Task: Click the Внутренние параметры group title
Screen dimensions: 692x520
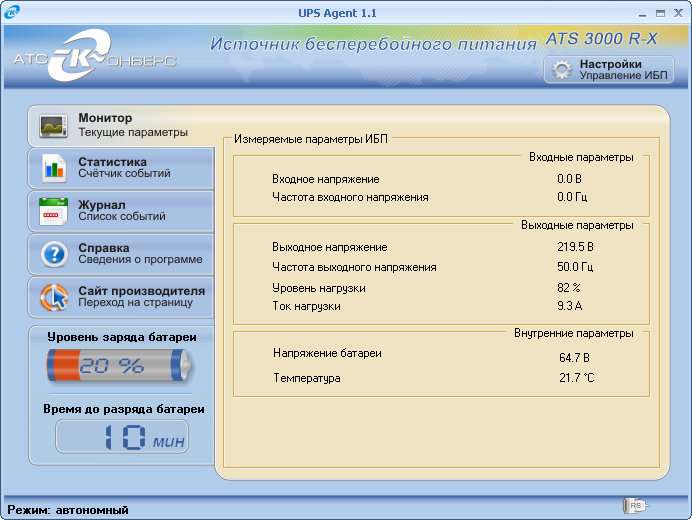Action: tap(574, 333)
